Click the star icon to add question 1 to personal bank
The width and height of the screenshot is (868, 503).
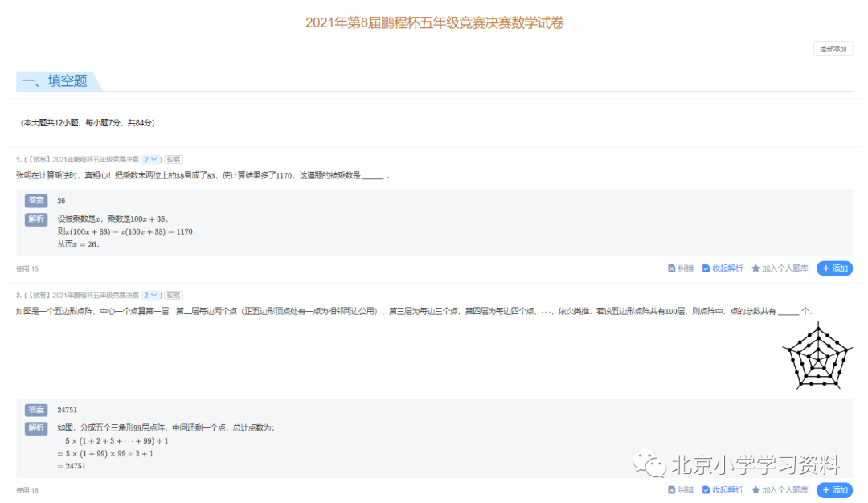point(755,268)
